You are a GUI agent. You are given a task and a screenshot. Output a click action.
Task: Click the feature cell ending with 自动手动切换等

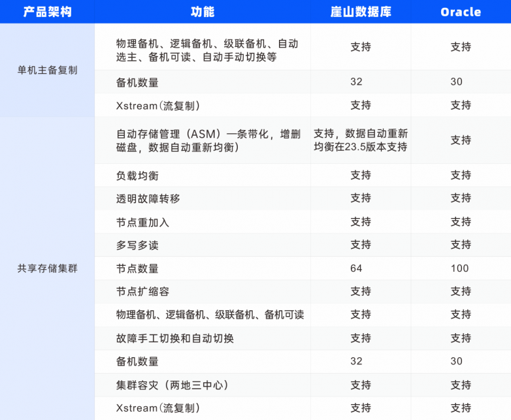click(206, 50)
